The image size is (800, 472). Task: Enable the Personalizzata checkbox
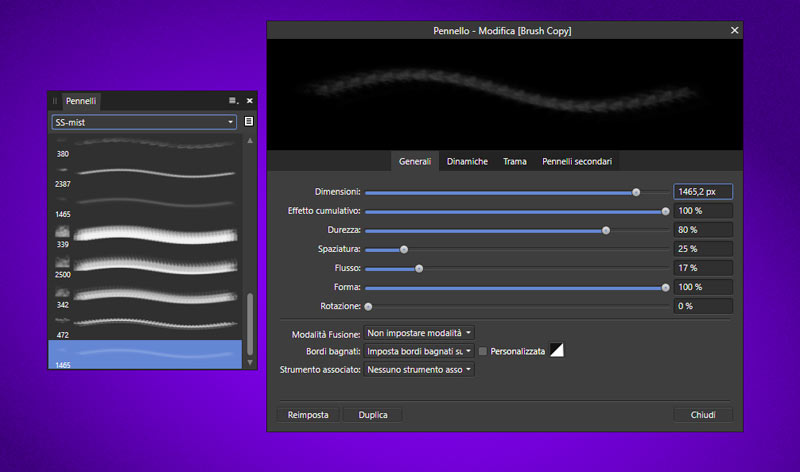click(x=483, y=351)
